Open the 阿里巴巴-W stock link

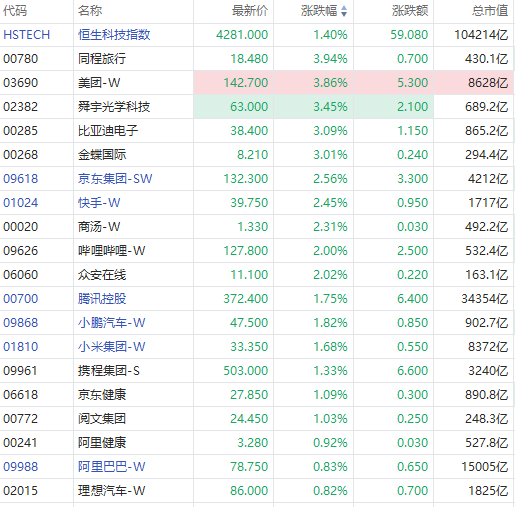[x=112, y=467]
